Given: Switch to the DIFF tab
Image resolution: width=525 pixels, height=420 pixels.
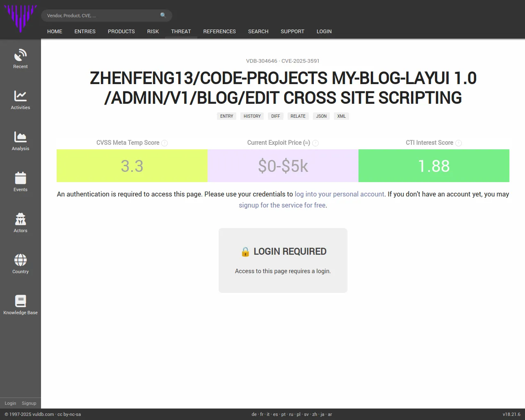Looking at the screenshot, I should 276,116.
